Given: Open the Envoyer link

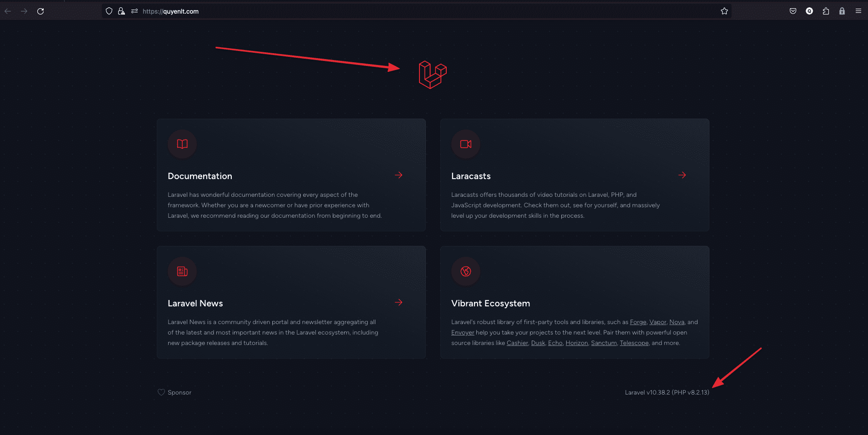Looking at the screenshot, I should click(462, 332).
